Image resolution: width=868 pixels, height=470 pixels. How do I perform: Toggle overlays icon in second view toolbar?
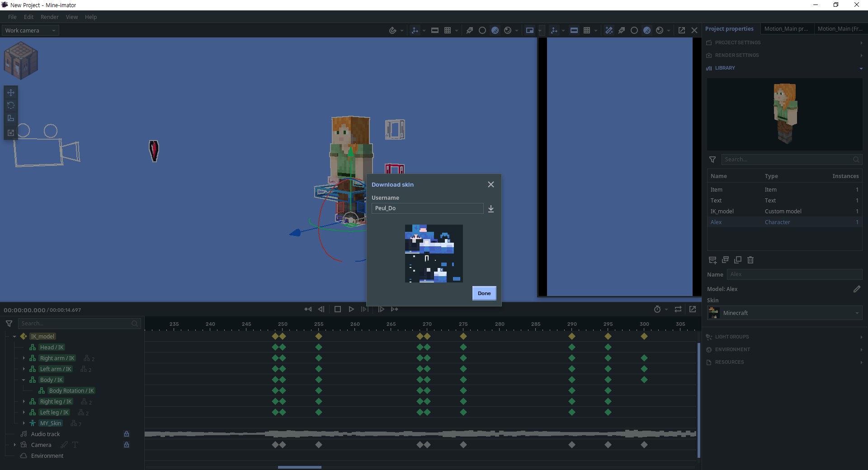(554, 30)
